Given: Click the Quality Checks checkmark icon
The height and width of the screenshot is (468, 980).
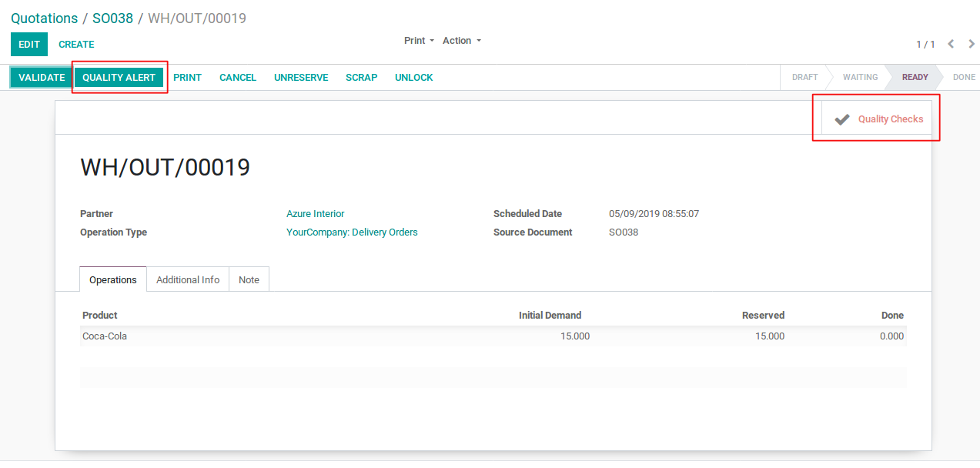Looking at the screenshot, I should click(842, 119).
